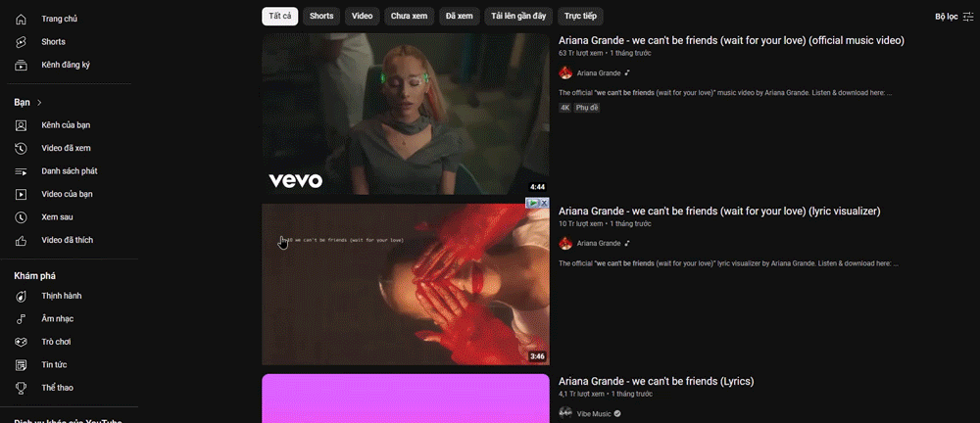Click the Ariana Grande avatar on the lyric visualizer
Image resolution: width=980 pixels, height=423 pixels.
(x=565, y=243)
